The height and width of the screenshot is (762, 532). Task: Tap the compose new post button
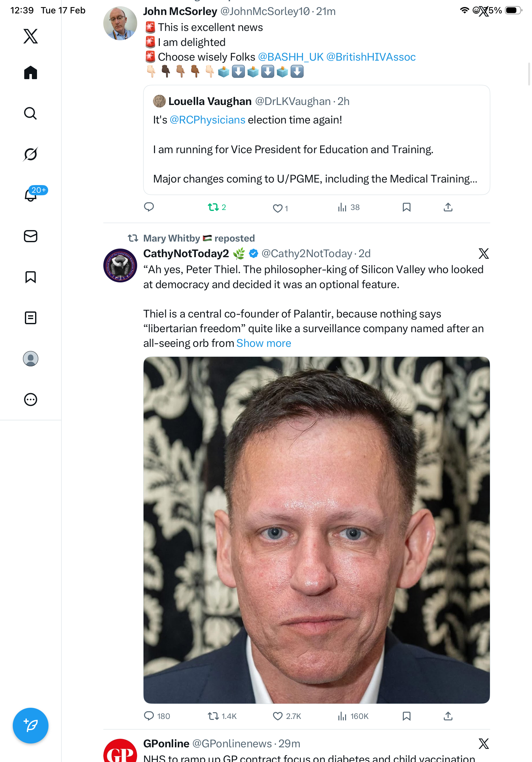click(x=31, y=726)
